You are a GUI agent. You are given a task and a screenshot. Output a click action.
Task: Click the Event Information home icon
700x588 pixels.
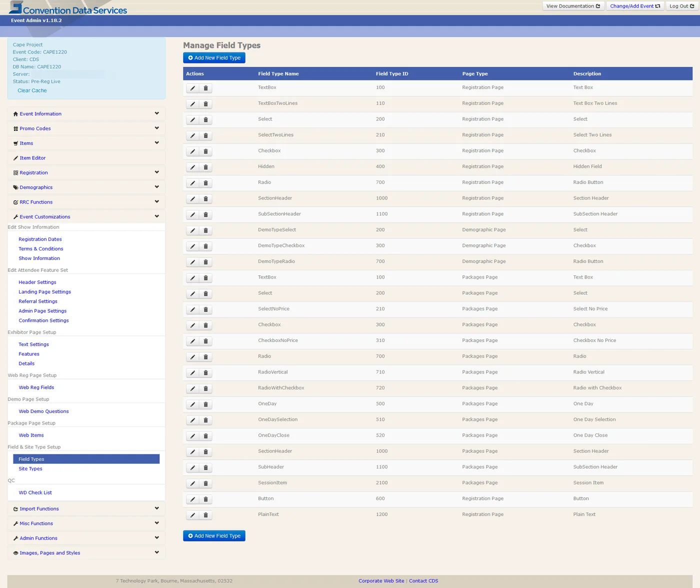click(x=15, y=114)
